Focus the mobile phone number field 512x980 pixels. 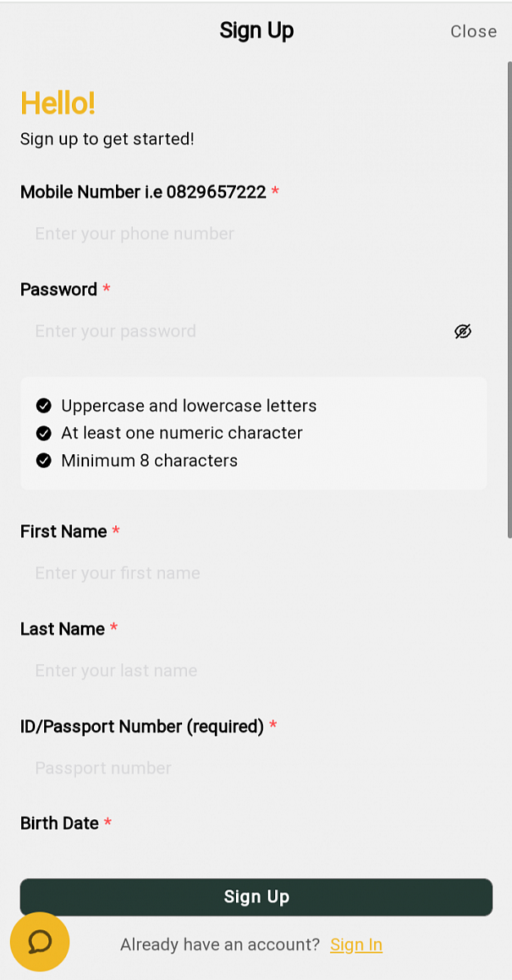coord(245,234)
